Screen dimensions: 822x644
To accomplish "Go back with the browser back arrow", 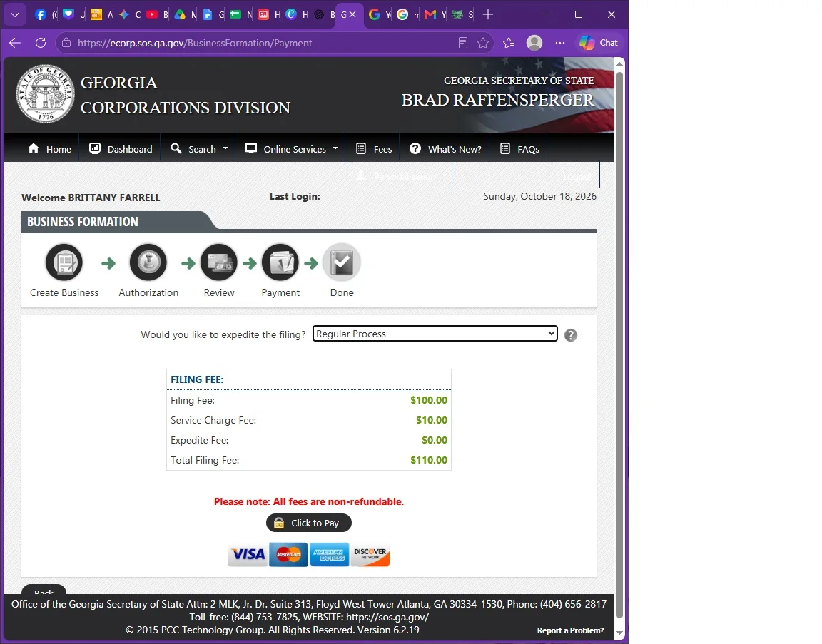I will click(x=15, y=43).
